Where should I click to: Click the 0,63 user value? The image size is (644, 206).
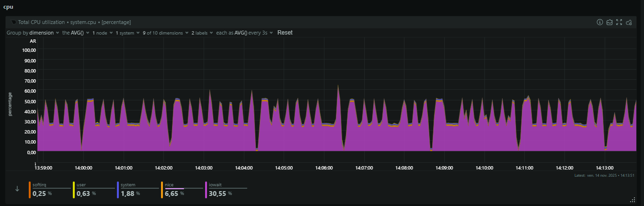pyautogui.click(x=83, y=194)
